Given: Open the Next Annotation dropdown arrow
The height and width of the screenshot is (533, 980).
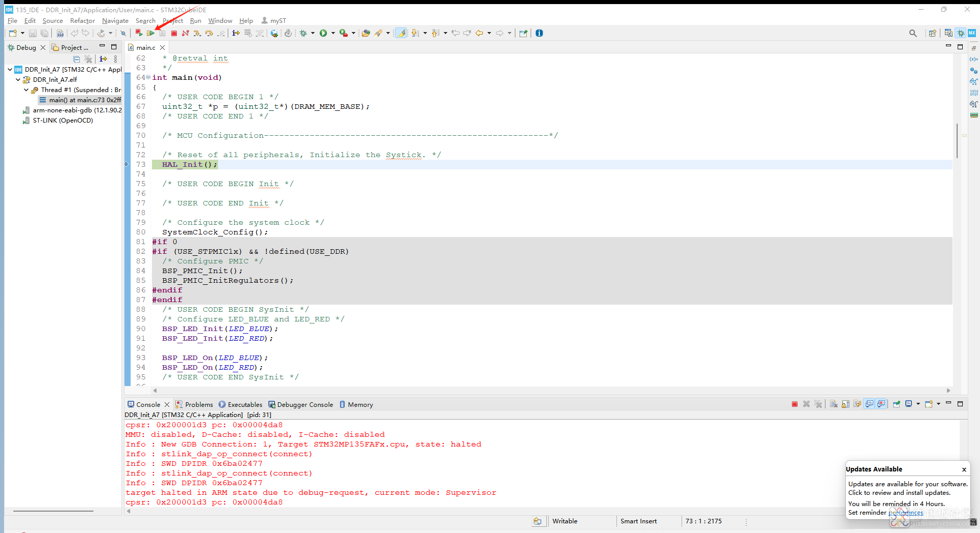Looking at the screenshot, I should tap(425, 33).
